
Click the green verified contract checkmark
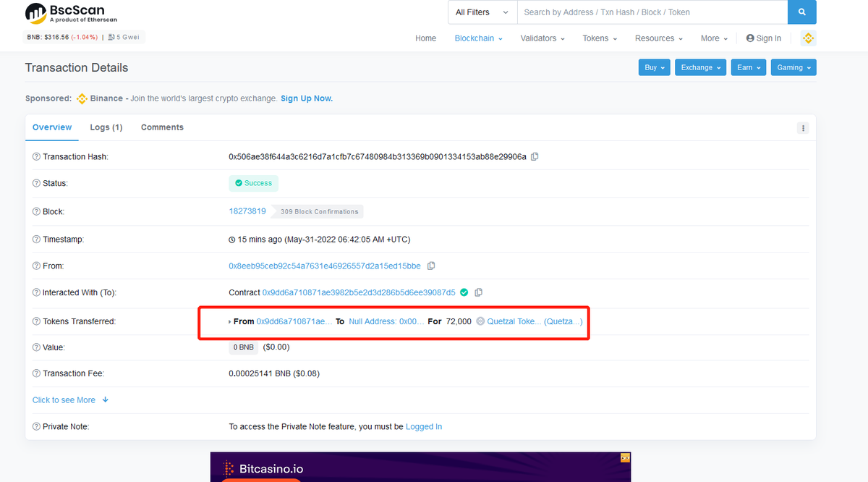464,292
